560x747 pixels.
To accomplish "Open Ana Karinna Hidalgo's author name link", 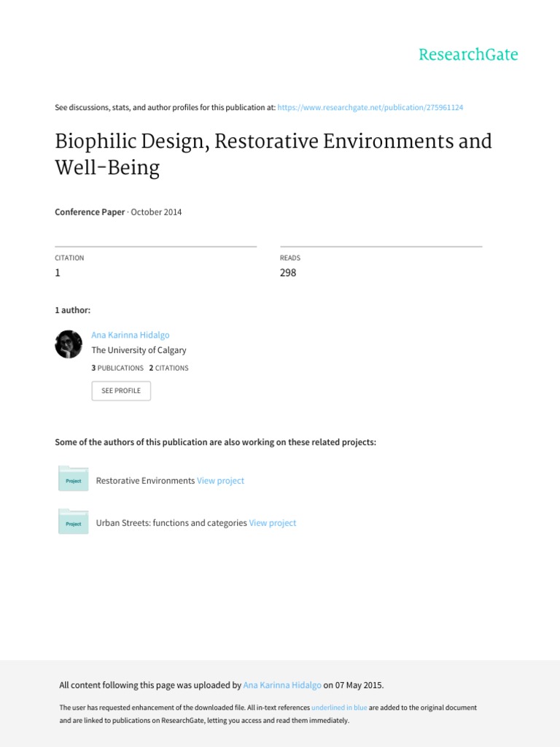I will [131, 335].
